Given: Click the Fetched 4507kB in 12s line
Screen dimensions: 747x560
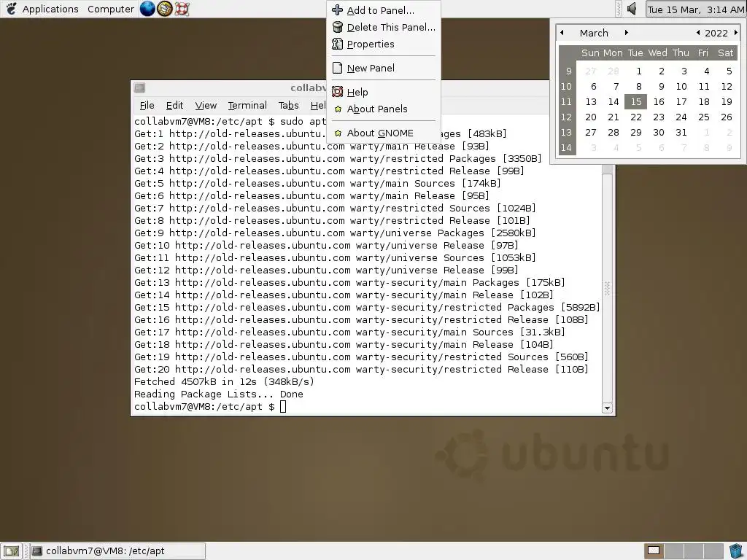Looking at the screenshot, I should click(x=224, y=382).
